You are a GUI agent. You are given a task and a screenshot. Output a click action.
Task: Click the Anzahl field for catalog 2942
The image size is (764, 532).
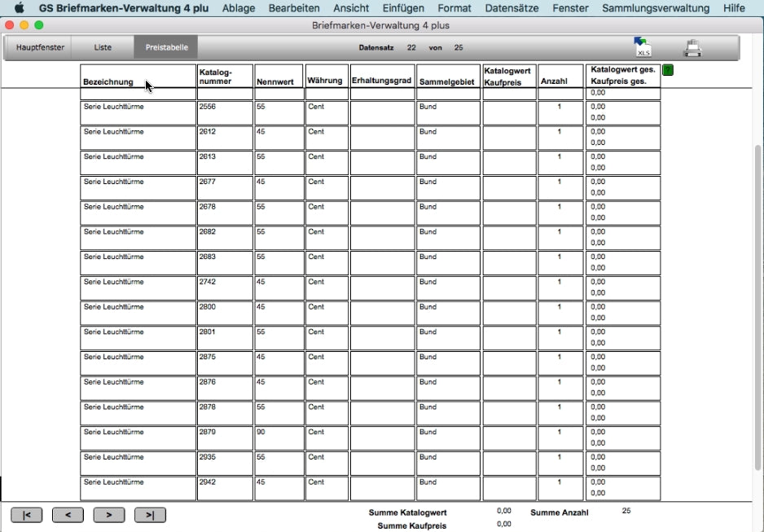point(560,488)
